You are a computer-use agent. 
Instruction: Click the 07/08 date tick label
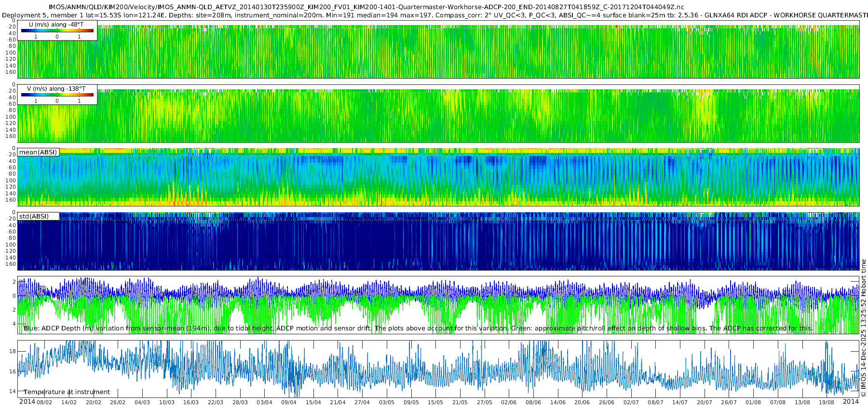point(778,402)
